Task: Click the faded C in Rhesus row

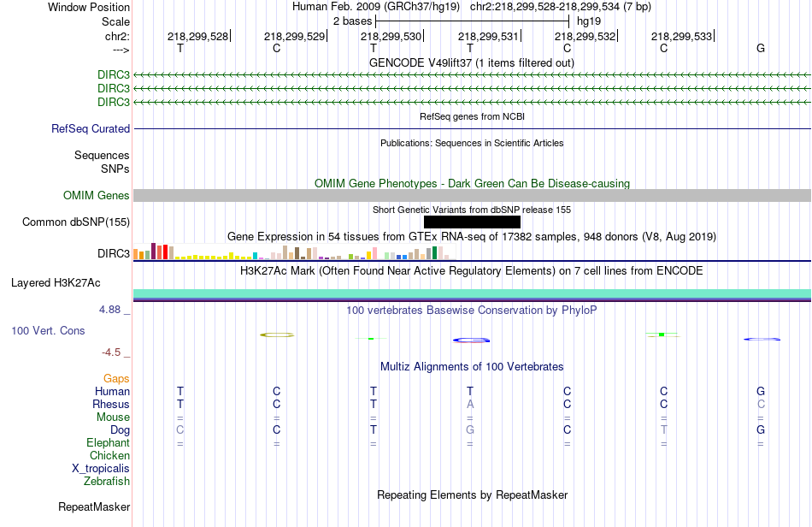Action: pos(761,404)
